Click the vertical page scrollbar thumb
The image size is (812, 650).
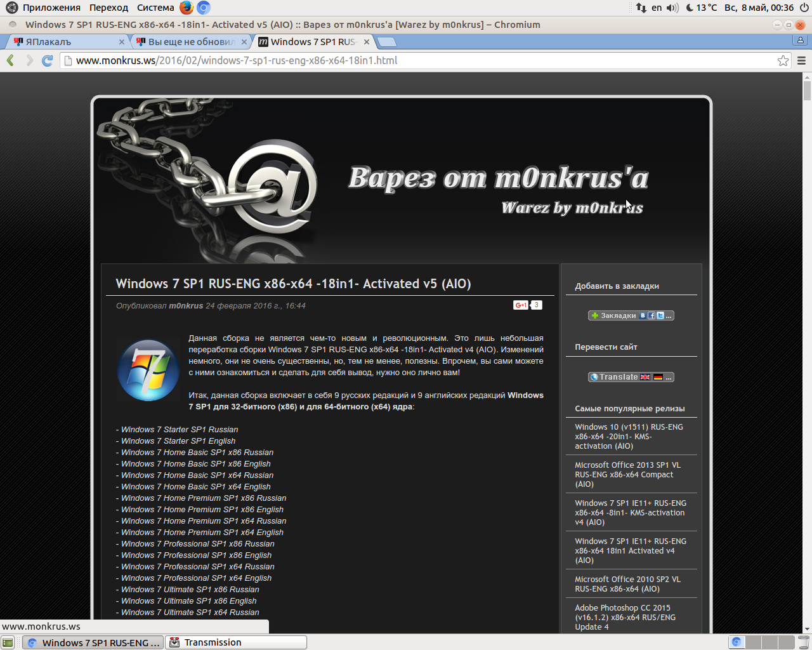pyautogui.click(x=807, y=90)
